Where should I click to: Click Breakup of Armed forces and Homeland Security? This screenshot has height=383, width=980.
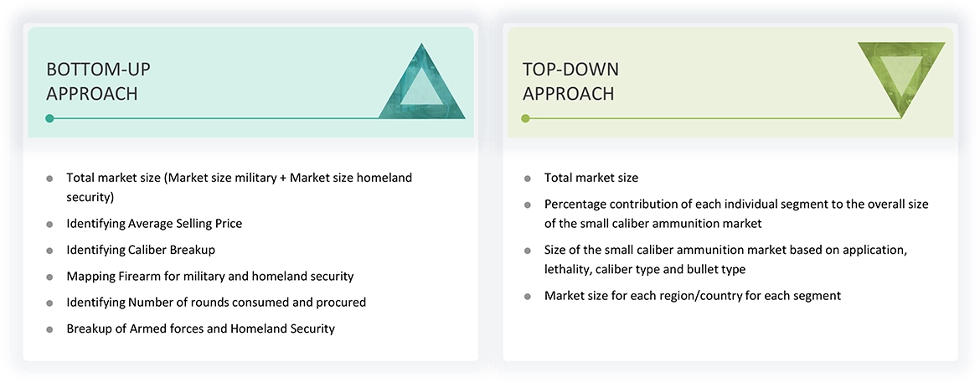(x=200, y=329)
